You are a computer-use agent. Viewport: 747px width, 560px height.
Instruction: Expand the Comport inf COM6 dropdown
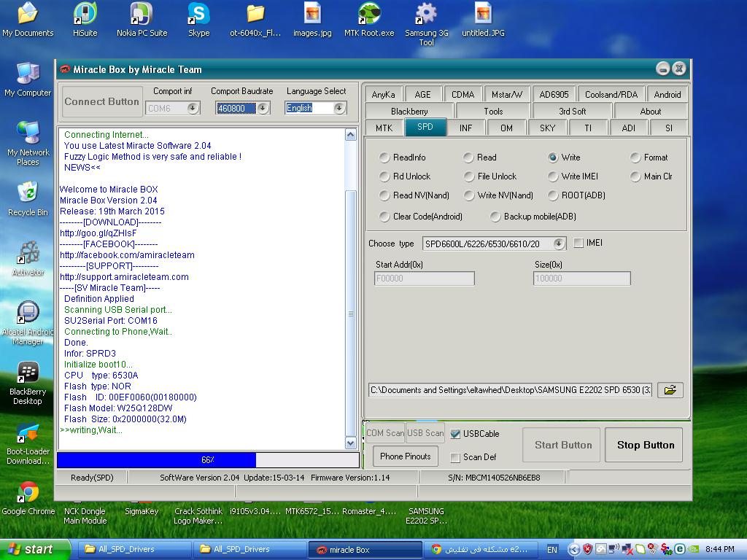coord(193,108)
